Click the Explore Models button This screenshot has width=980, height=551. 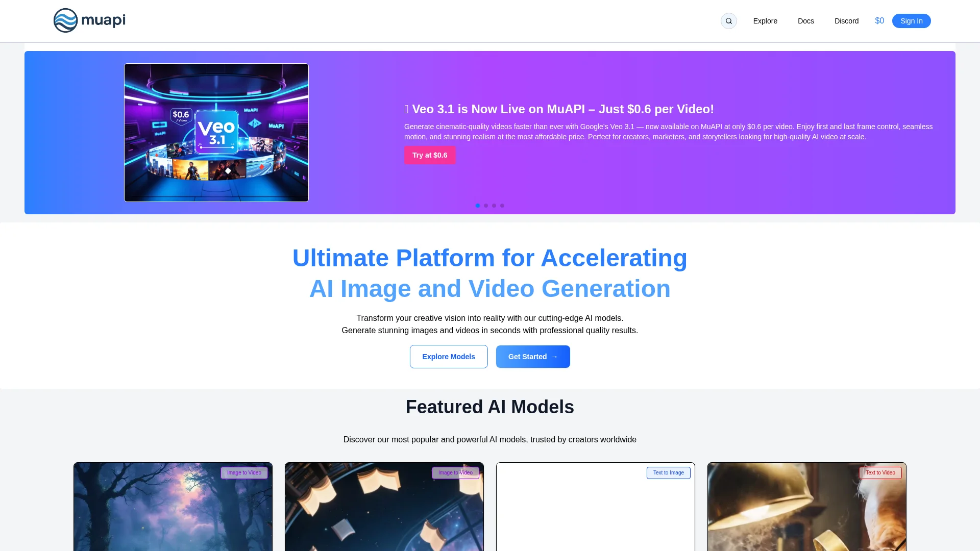449,357
